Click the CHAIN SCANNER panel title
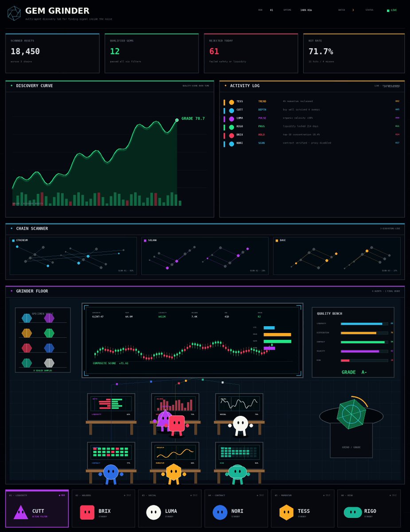410x532 pixels. click(x=32, y=228)
